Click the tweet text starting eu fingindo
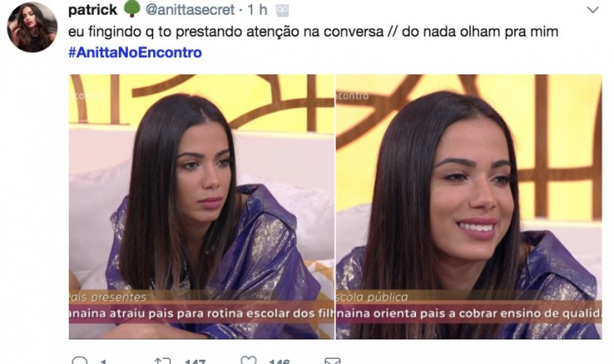 tap(314, 32)
